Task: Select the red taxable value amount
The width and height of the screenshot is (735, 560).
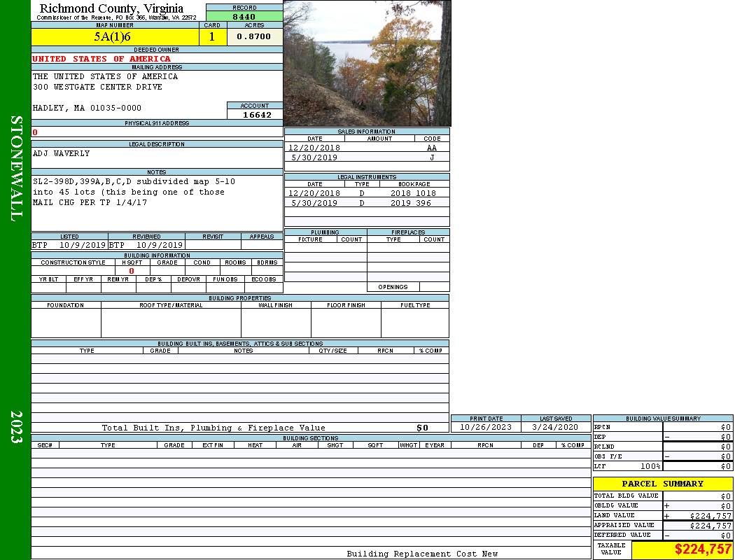Action: point(703,549)
